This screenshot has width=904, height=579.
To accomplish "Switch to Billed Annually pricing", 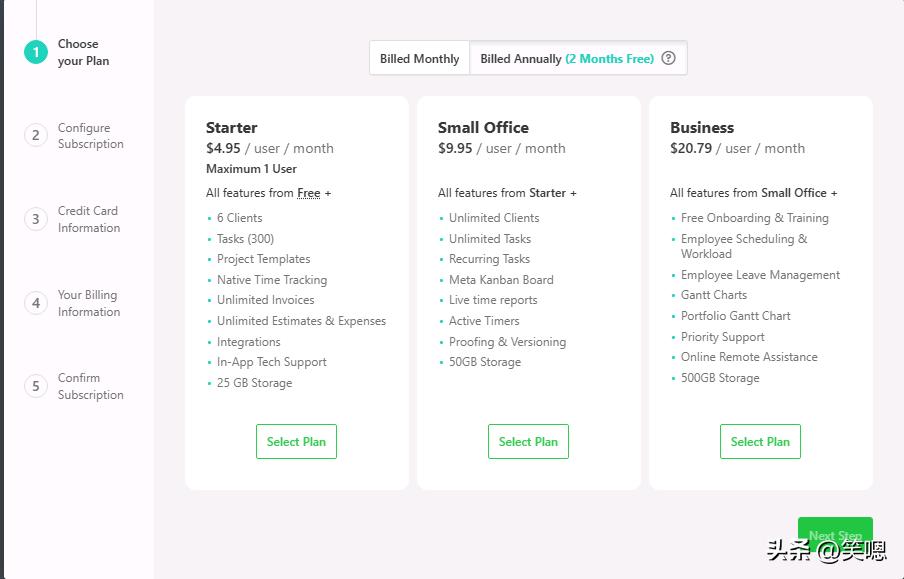I will tap(566, 58).
